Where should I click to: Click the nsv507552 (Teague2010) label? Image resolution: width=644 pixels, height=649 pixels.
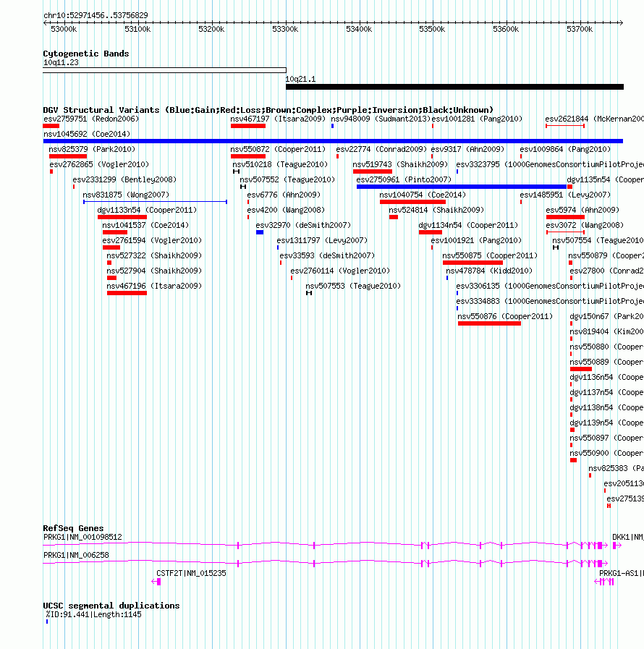pyautogui.click(x=287, y=179)
